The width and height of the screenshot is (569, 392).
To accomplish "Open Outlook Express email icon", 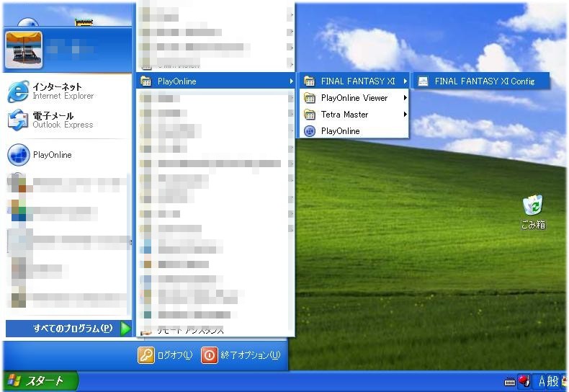I will [x=18, y=120].
